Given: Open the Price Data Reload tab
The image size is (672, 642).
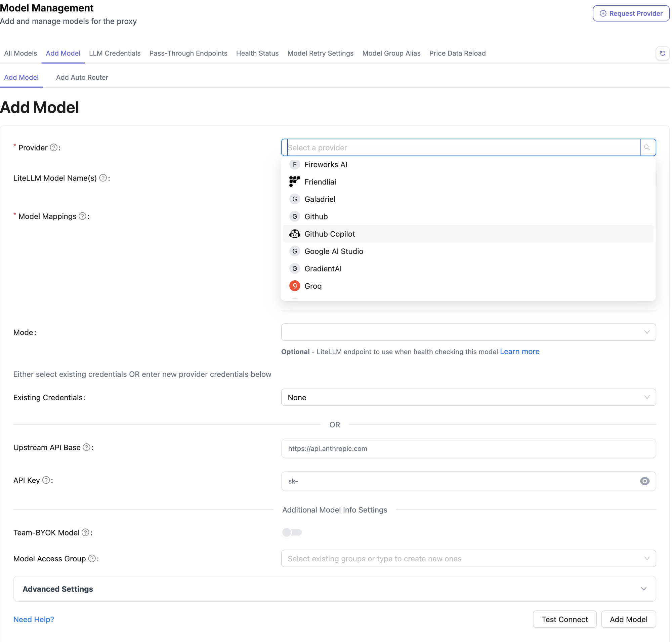Looking at the screenshot, I should tap(458, 53).
